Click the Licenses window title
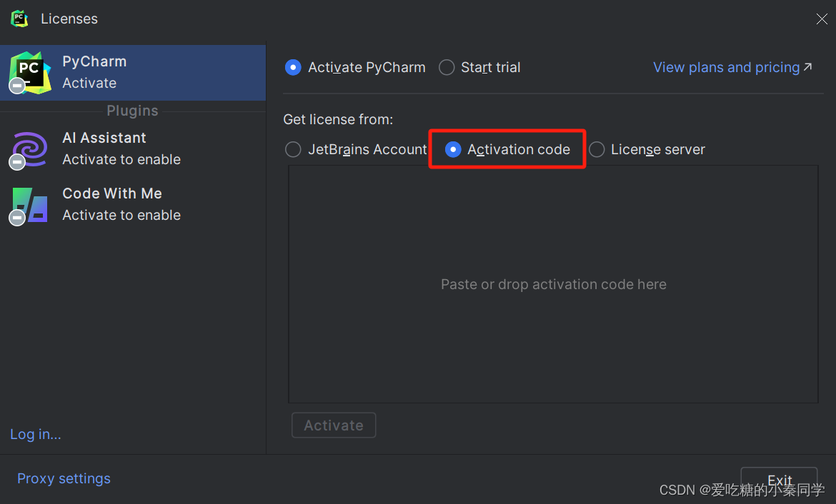836x504 pixels. click(69, 19)
